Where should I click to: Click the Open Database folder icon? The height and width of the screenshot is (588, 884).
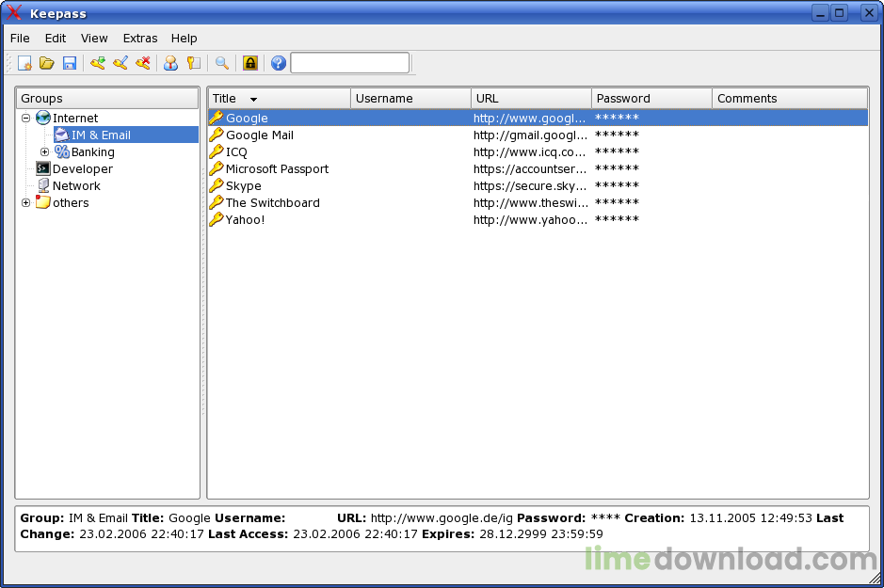[46, 63]
